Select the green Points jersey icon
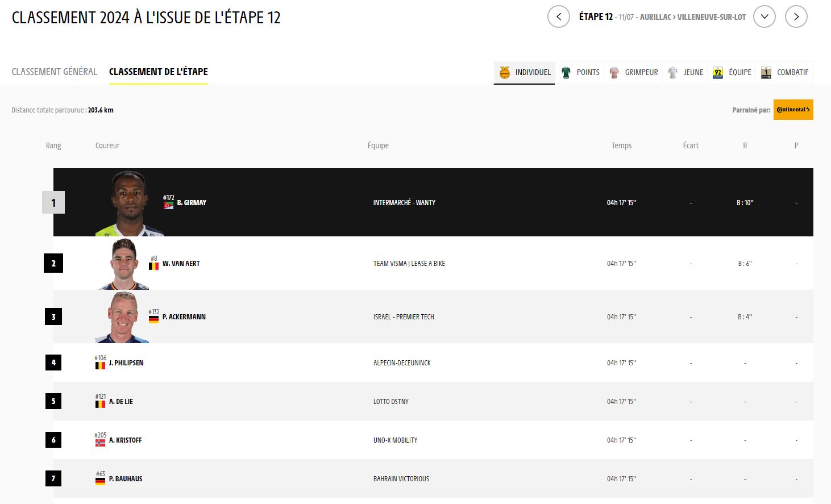 tap(566, 73)
